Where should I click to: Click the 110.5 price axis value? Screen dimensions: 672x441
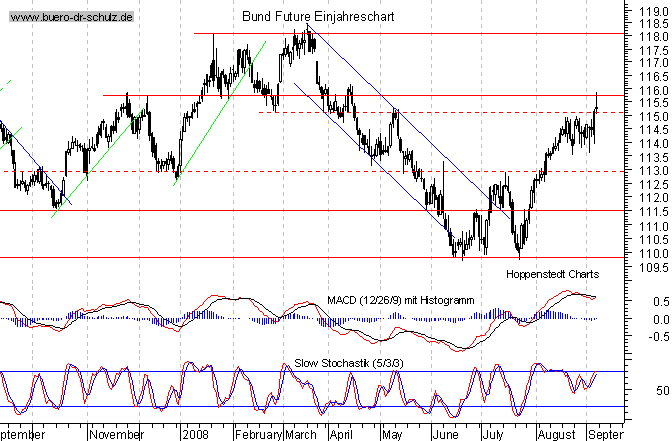654,240
